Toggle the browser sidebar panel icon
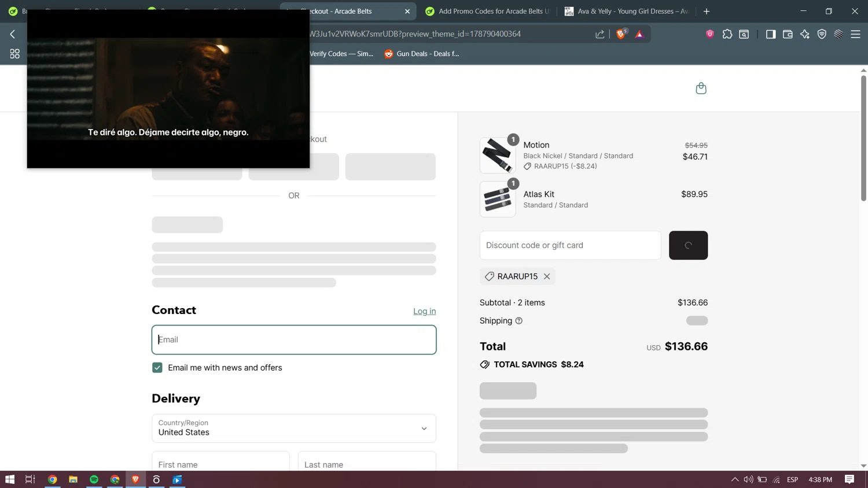 pos(771,34)
